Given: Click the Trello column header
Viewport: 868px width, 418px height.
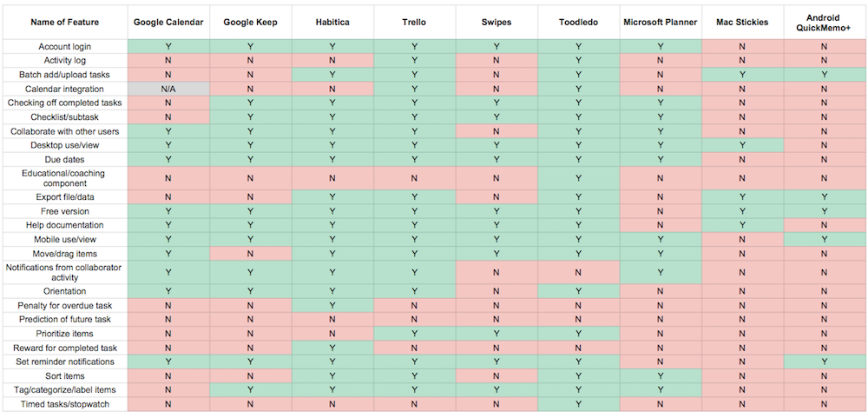Looking at the screenshot, I should click(x=415, y=21).
